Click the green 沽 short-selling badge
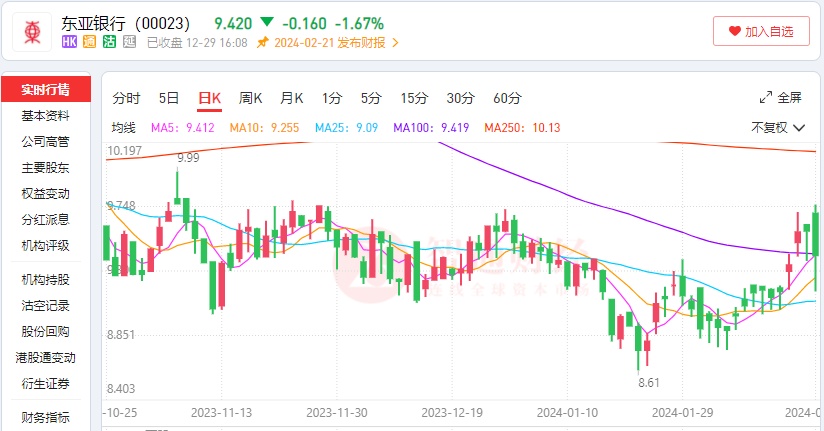 click(108, 42)
